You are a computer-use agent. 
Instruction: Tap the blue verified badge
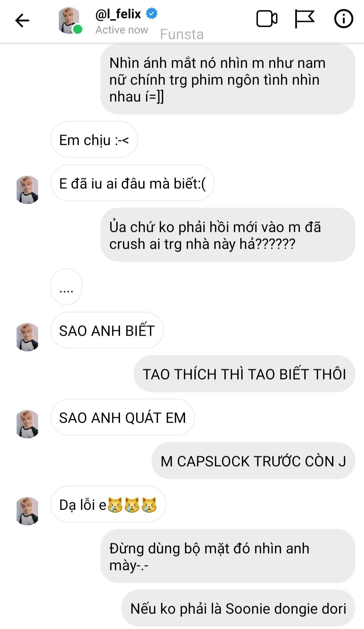tap(152, 13)
